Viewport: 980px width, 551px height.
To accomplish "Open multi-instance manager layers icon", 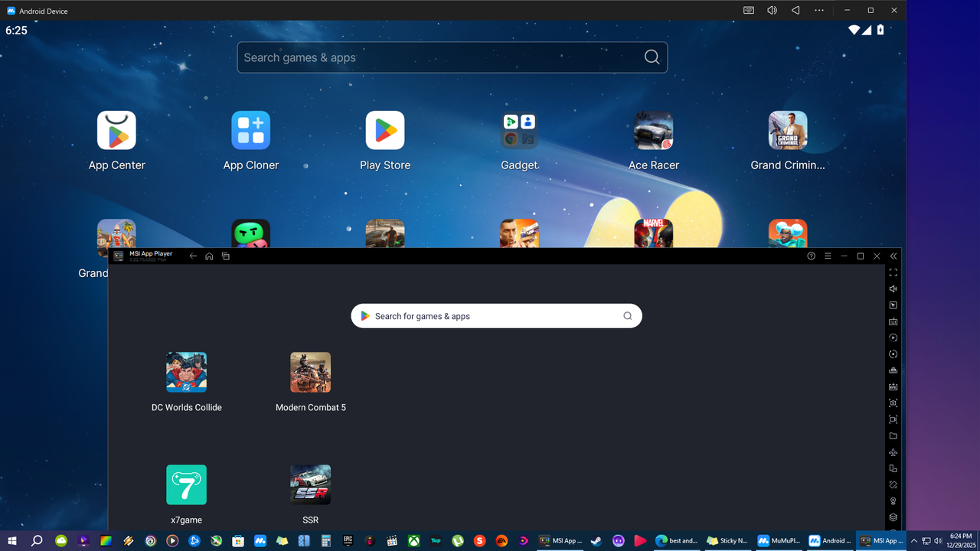I will click(893, 517).
